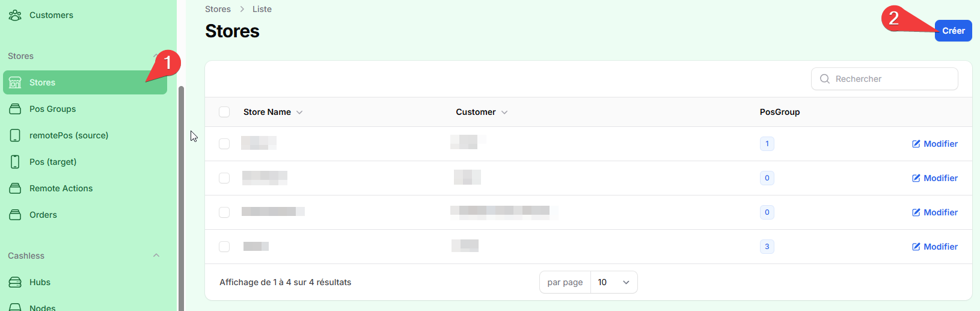Collapse the Cashless sidebar section
This screenshot has height=311, width=980.
(156, 256)
